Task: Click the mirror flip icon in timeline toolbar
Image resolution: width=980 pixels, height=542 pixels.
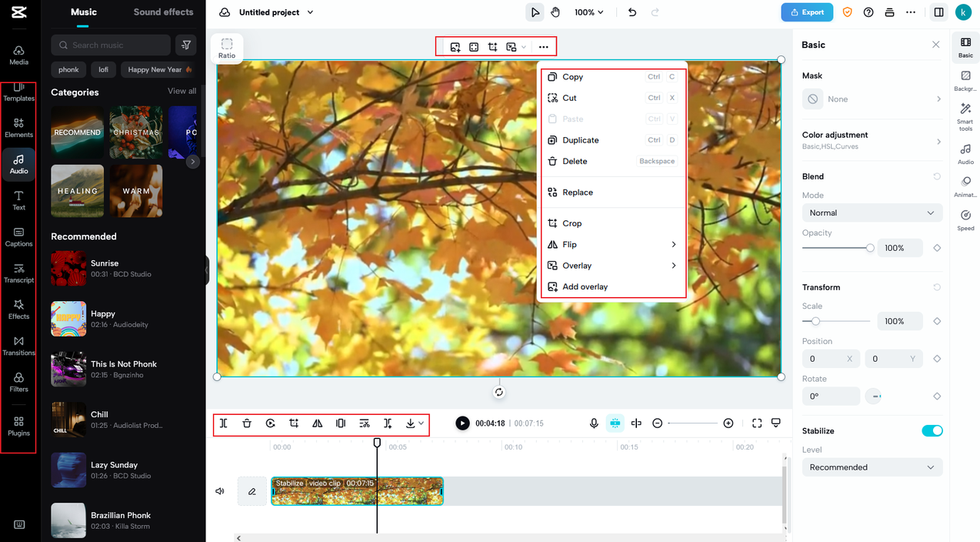Action: point(317,423)
